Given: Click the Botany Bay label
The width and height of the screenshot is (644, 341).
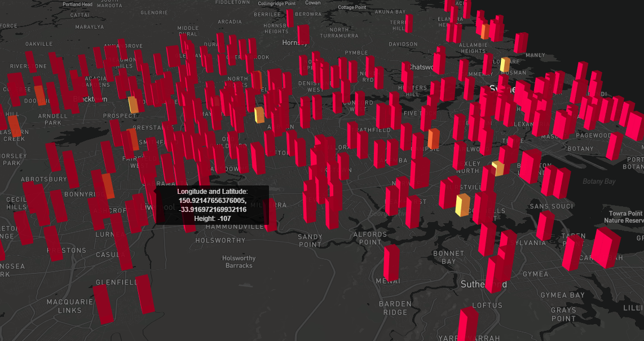Looking at the screenshot, I should pyautogui.click(x=598, y=182).
